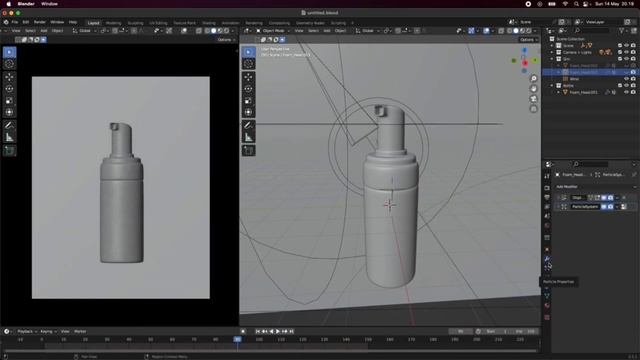Open right viewport Global orientation dropdown

click(368, 31)
